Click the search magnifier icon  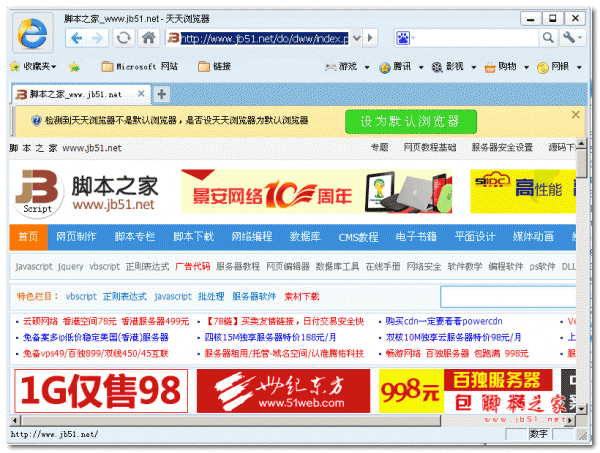tap(548, 38)
